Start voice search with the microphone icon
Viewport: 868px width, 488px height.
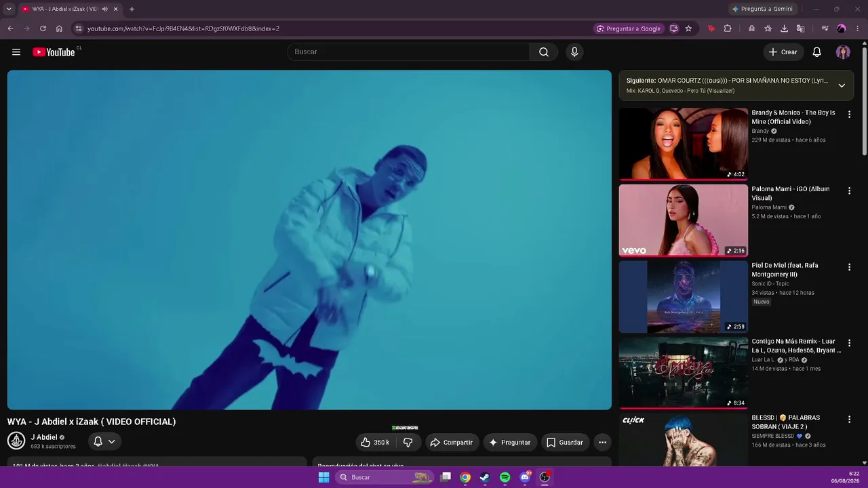click(x=574, y=52)
